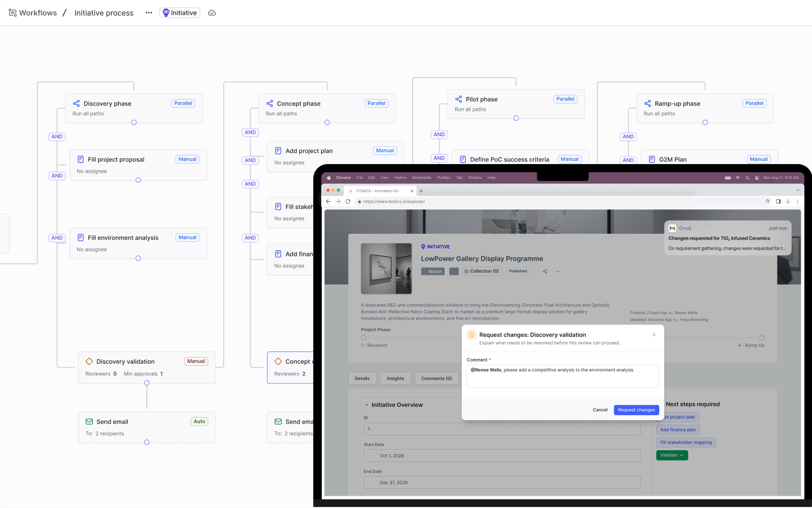Click the Request changes button
This screenshot has width=812, height=508.
coord(636,410)
